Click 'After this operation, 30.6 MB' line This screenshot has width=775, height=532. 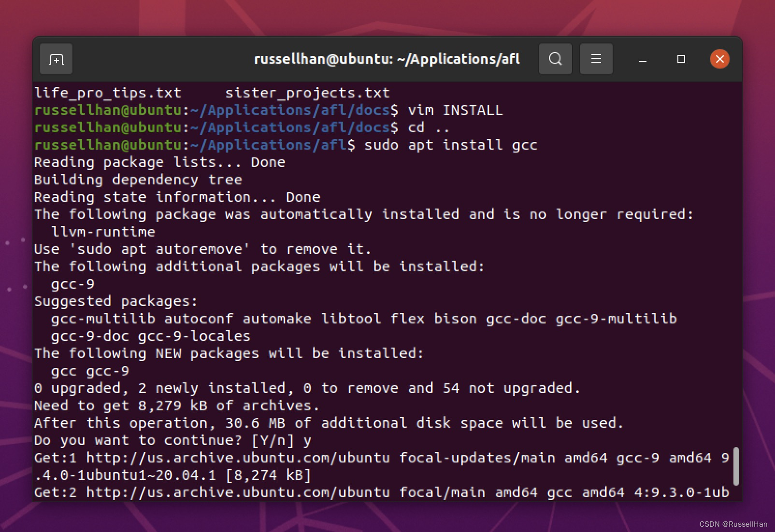329,423
